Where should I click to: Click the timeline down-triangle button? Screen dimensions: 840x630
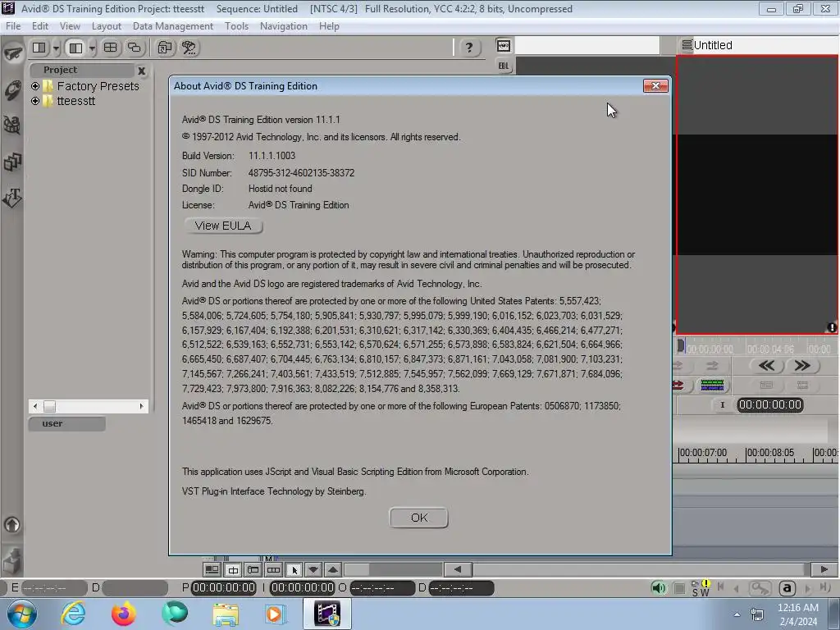coord(313,569)
